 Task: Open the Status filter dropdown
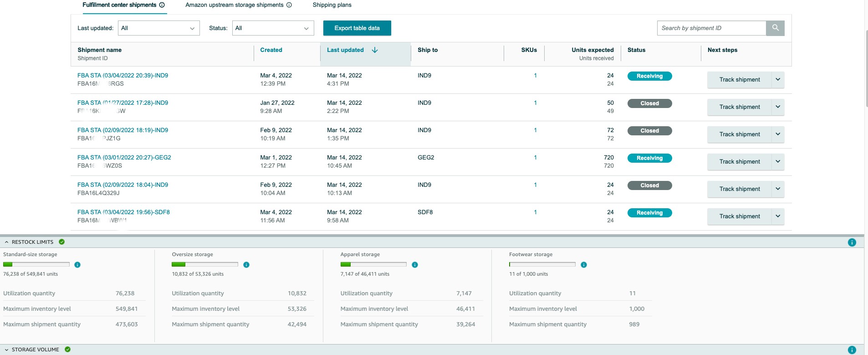[x=273, y=28]
